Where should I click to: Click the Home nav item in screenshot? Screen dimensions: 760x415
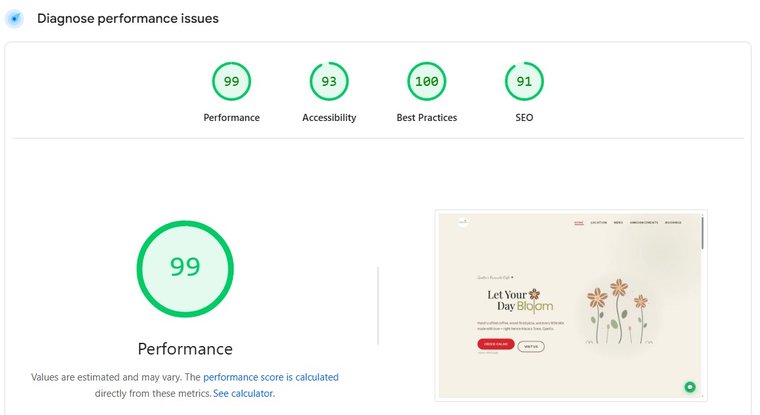pos(579,223)
